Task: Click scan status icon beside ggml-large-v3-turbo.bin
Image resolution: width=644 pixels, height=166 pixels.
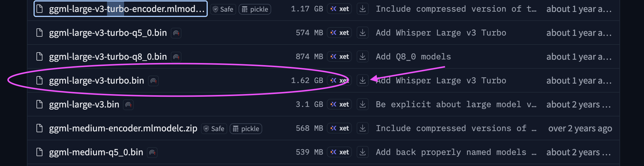Action: 153,81
